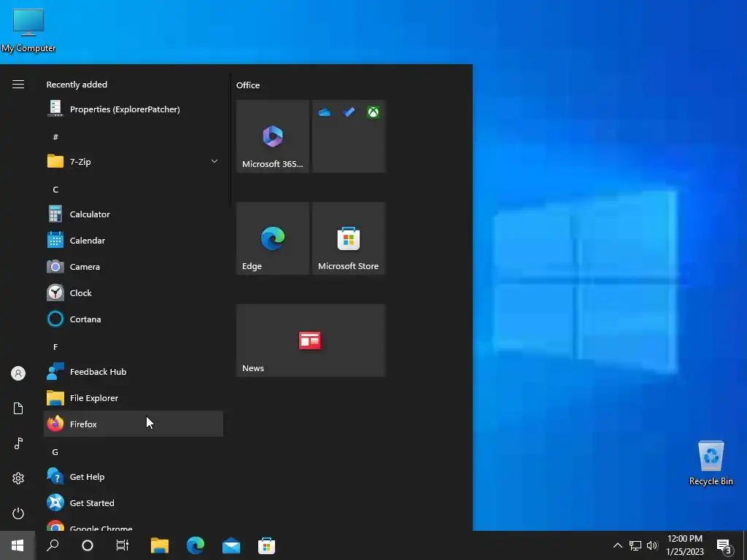Open Music from Start sidebar

click(x=18, y=443)
